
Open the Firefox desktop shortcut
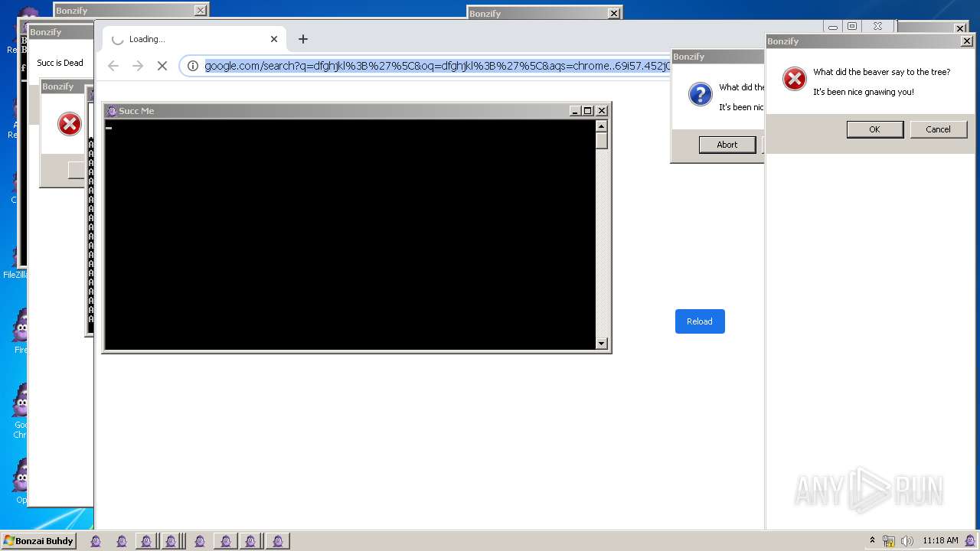click(x=20, y=331)
